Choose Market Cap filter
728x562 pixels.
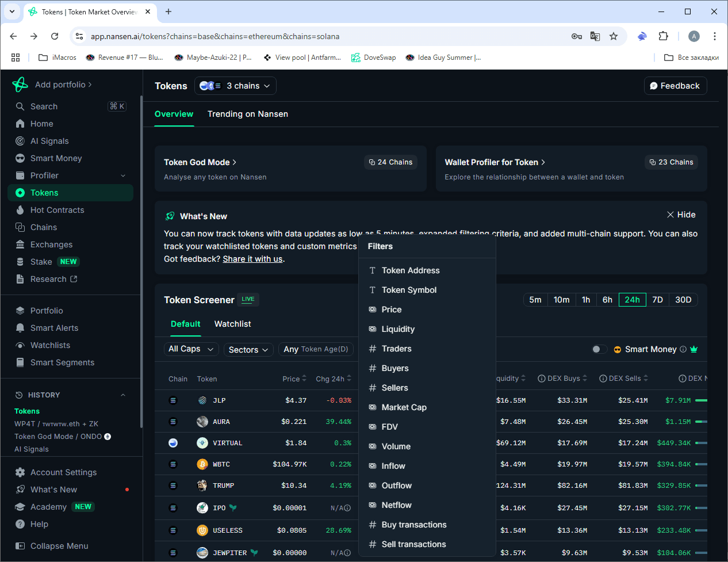(x=427, y=407)
